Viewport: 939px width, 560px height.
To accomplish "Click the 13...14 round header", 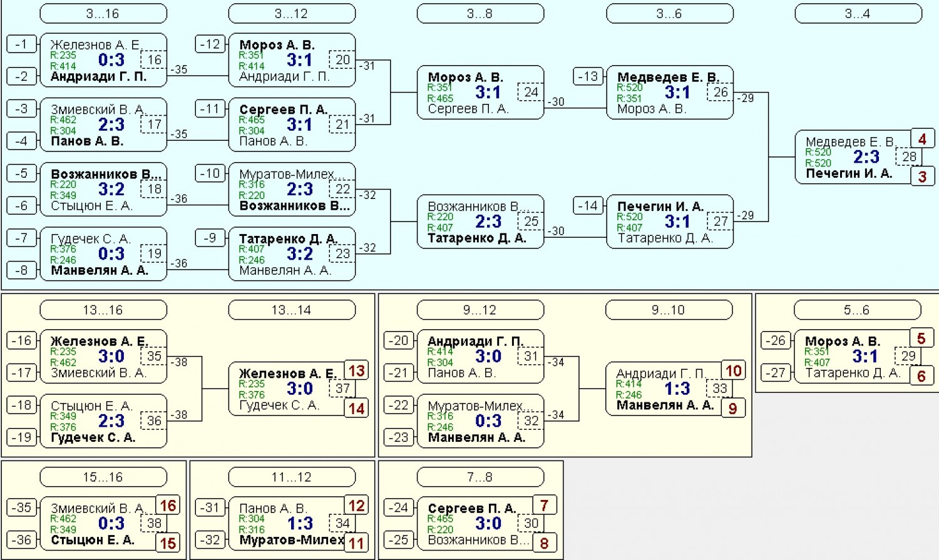I will point(292,310).
